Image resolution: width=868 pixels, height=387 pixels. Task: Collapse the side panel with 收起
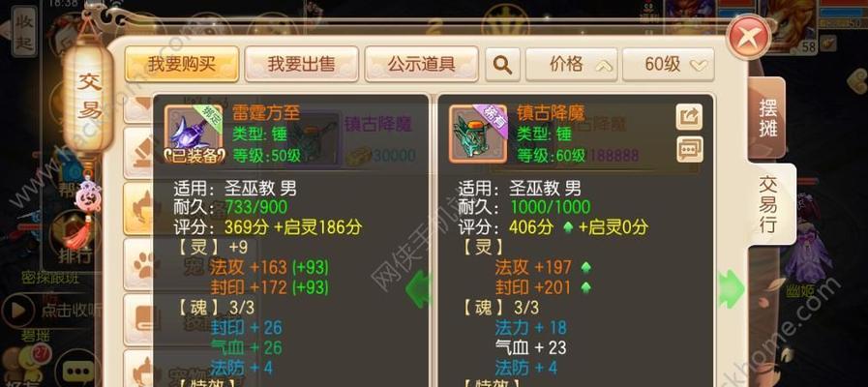(23, 31)
